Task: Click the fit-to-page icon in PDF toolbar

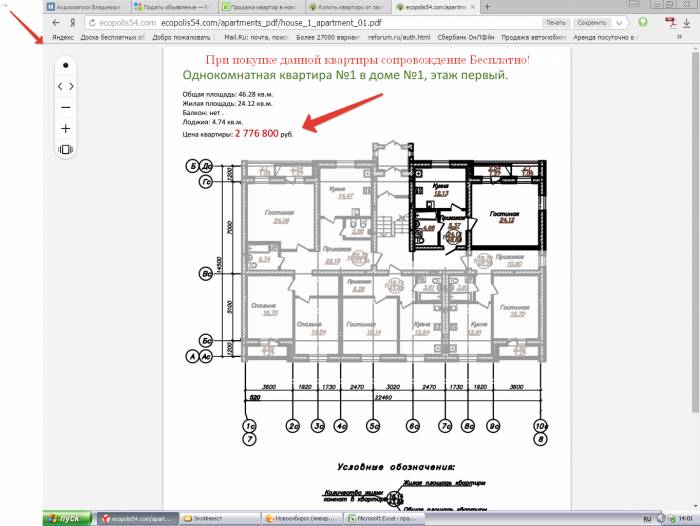Action: tap(66, 149)
